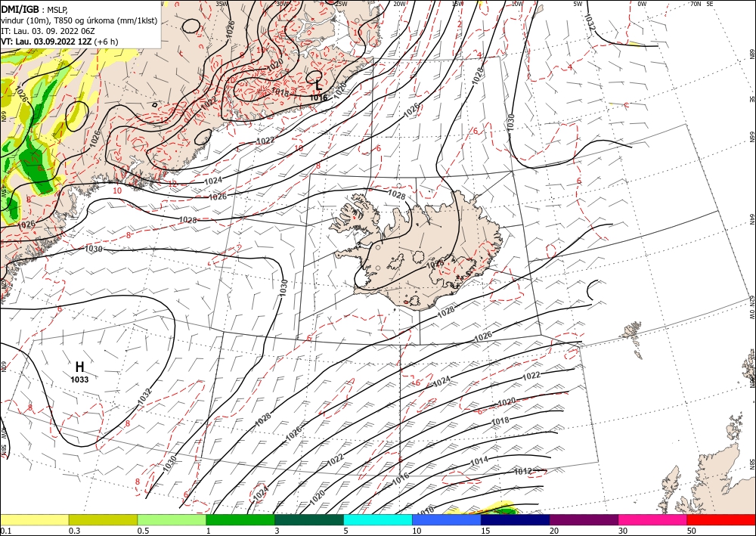
Task: Click the 15W longitude label
Action: click(x=457, y=4)
